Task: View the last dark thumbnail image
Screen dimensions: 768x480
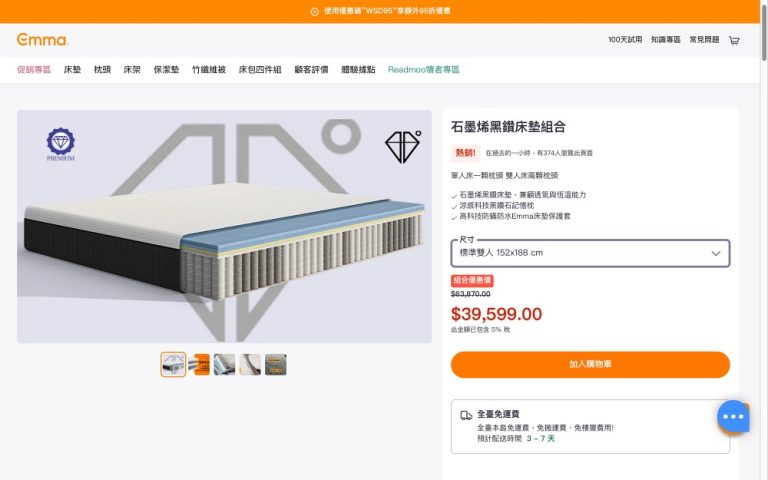Action: click(x=276, y=364)
